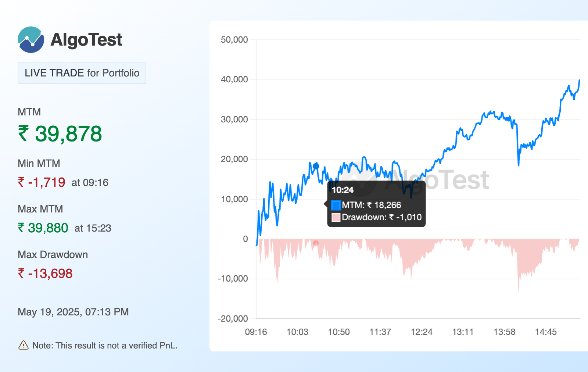Image resolution: width=588 pixels, height=372 pixels.
Task: Click the May 19, 2025 timestamp
Action: 73,312
